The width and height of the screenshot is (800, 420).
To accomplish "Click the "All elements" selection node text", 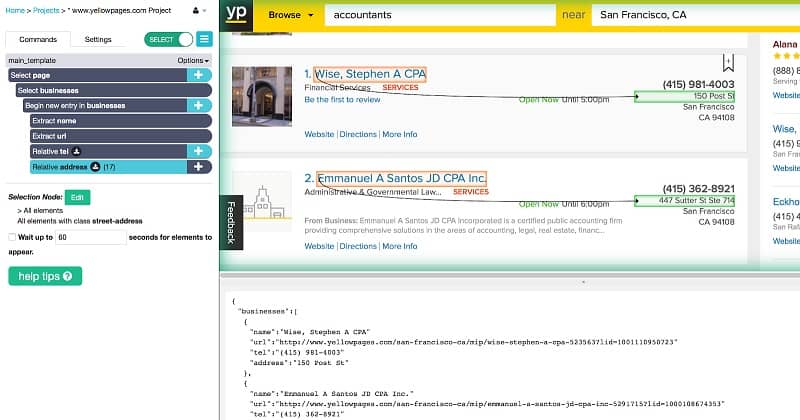I will point(43,210).
